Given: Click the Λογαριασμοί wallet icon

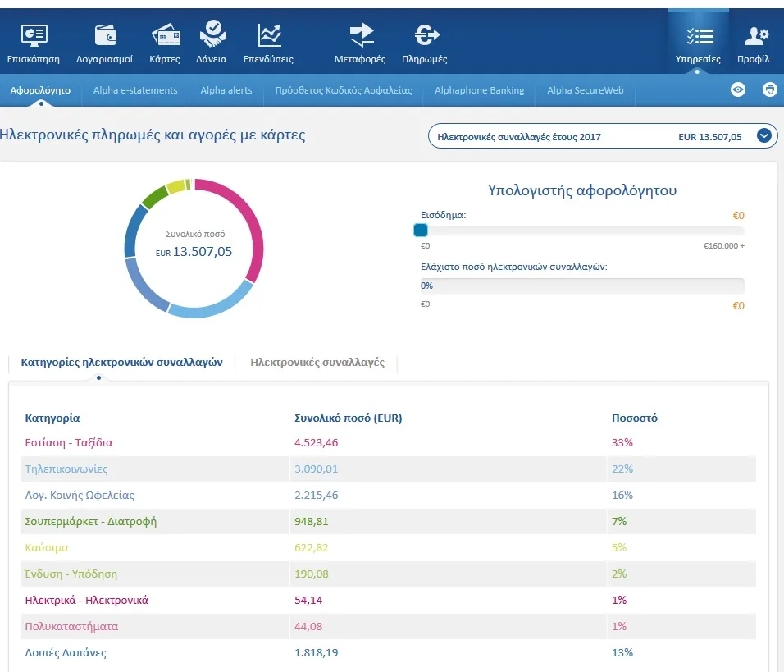Looking at the screenshot, I should pyautogui.click(x=105, y=36).
